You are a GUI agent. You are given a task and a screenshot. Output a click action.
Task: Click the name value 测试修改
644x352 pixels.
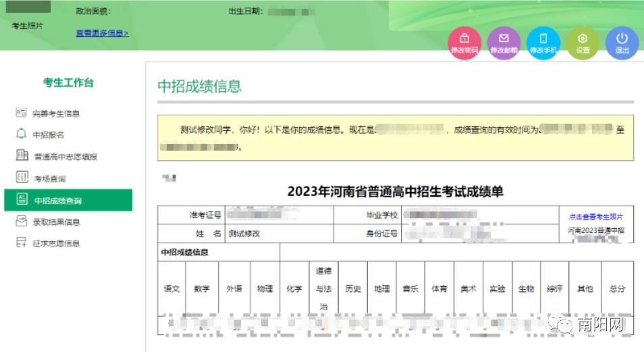tap(244, 234)
